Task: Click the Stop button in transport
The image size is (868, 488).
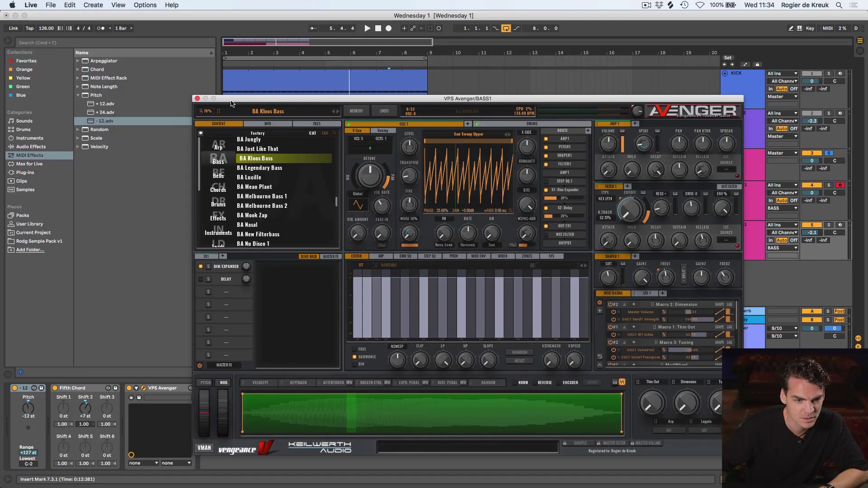Action: [x=378, y=28]
